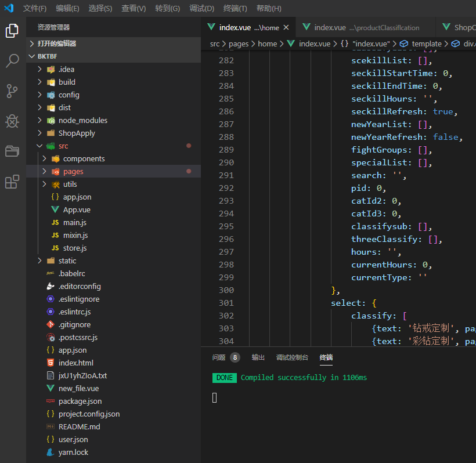Click the eslint icon of .eslintignore
Viewport: 476px width, 463px height.
pos(51,299)
